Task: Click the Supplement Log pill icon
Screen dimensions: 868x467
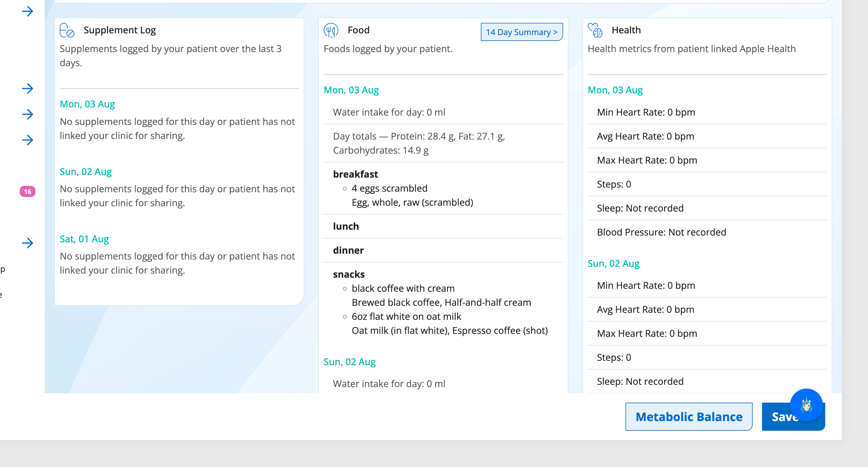Action: coord(67,30)
